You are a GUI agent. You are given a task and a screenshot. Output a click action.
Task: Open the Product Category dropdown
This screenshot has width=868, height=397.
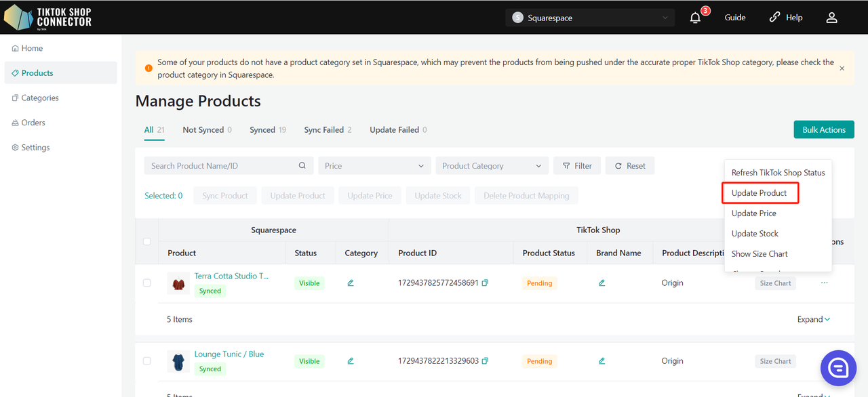pos(492,165)
